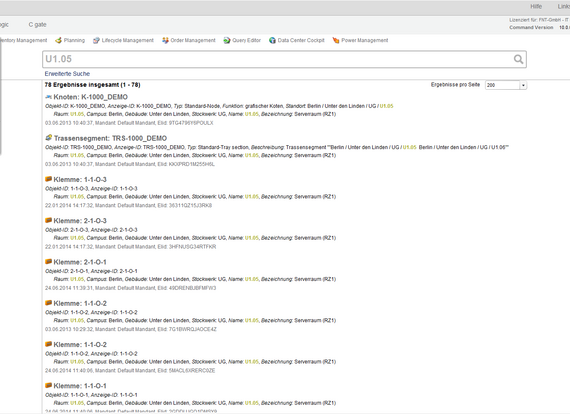Open results-per-page combo box showing 200
The width and height of the screenshot is (570, 414).
[506, 85]
